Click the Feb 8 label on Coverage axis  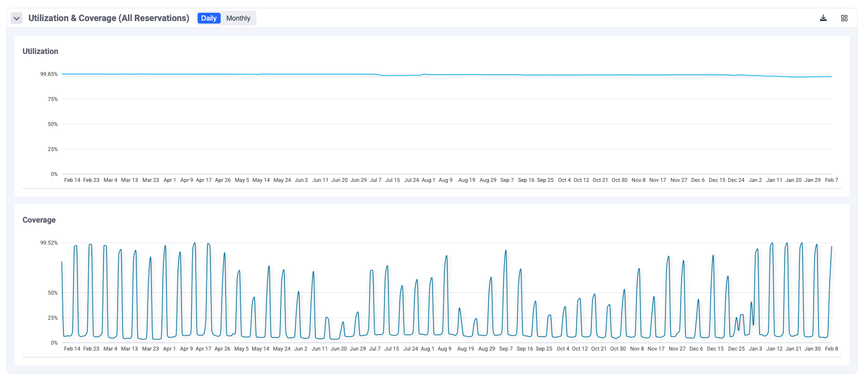tap(831, 349)
